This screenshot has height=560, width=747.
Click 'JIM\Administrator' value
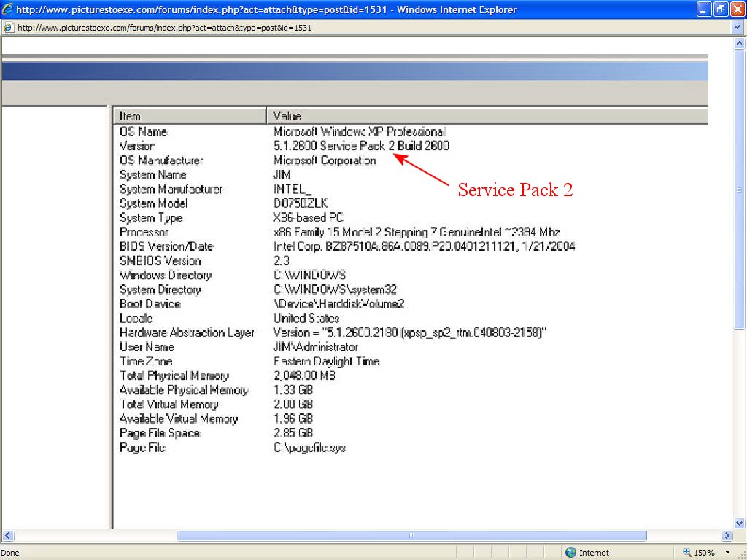(315, 346)
